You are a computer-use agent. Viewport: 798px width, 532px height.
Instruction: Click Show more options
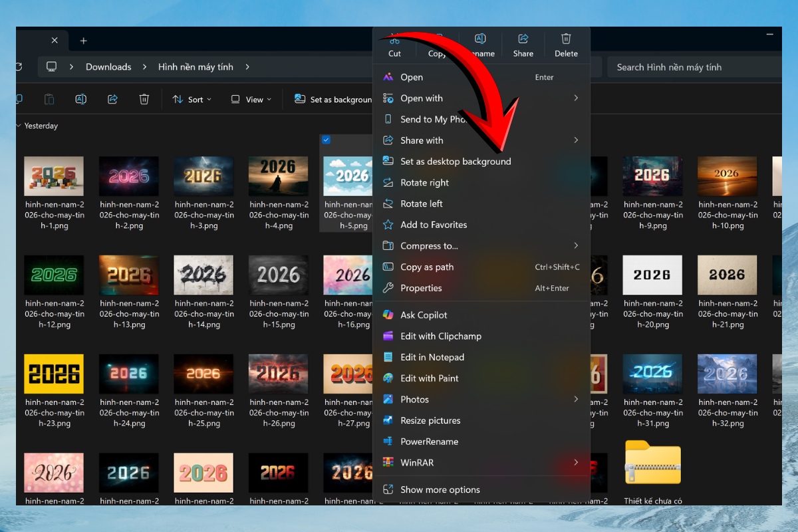coord(440,489)
